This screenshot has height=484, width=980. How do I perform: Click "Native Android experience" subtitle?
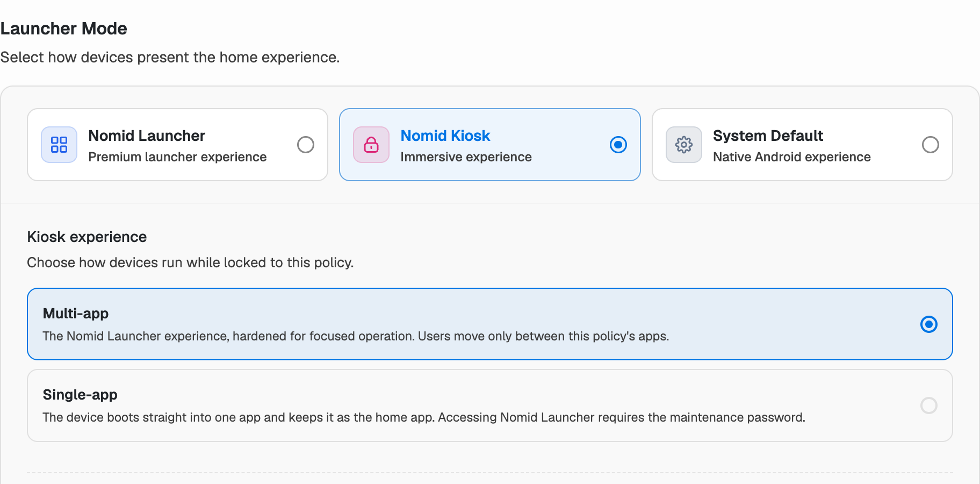(791, 157)
